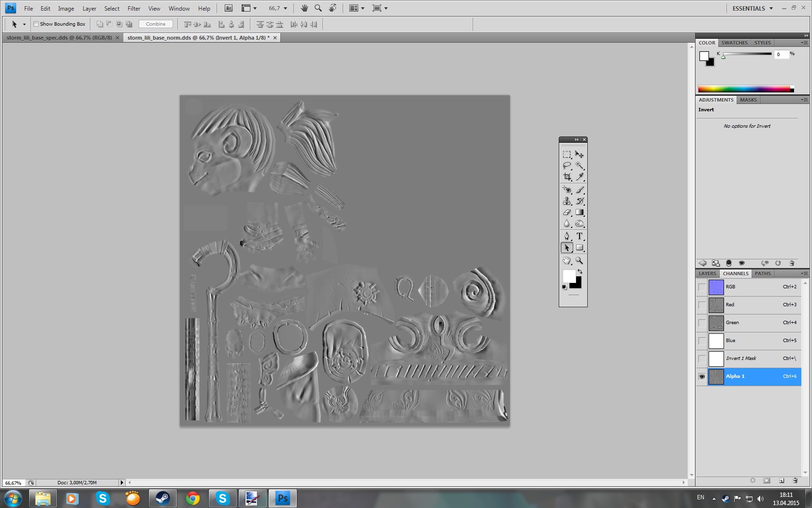Swap foreground and background colors

580,272
